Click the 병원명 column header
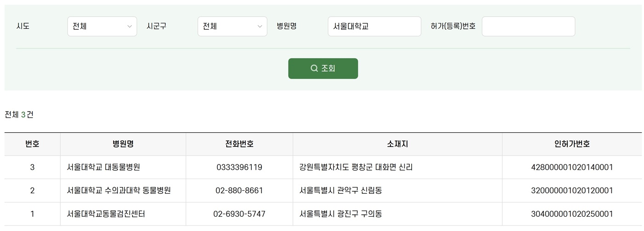Viewport: 644px width, 231px height. click(x=123, y=144)
